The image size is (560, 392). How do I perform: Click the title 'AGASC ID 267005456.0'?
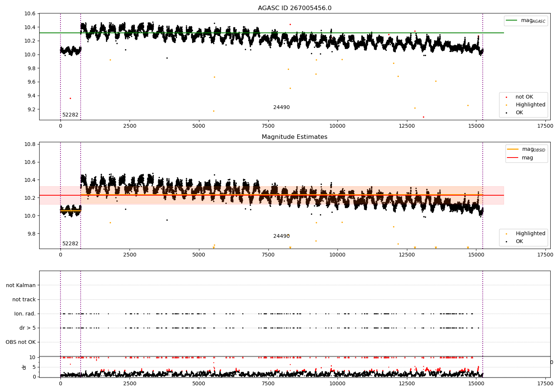pos(295,8)
